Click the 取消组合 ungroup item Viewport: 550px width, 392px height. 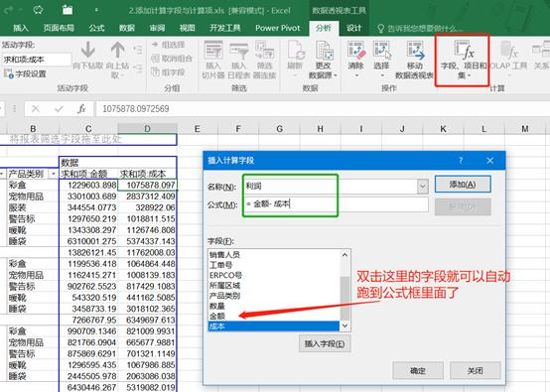[172, 59]
